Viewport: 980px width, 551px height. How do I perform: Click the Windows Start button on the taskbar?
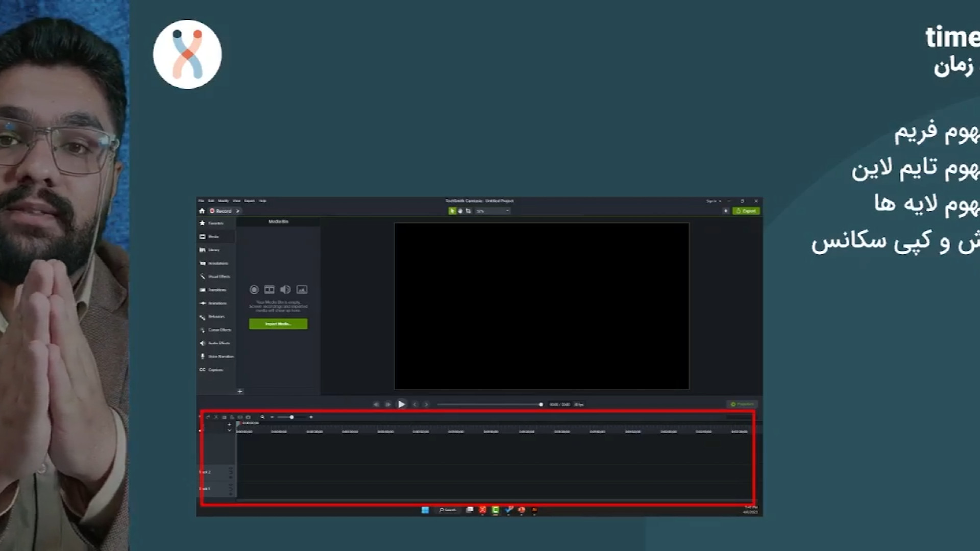pos(425,510)
